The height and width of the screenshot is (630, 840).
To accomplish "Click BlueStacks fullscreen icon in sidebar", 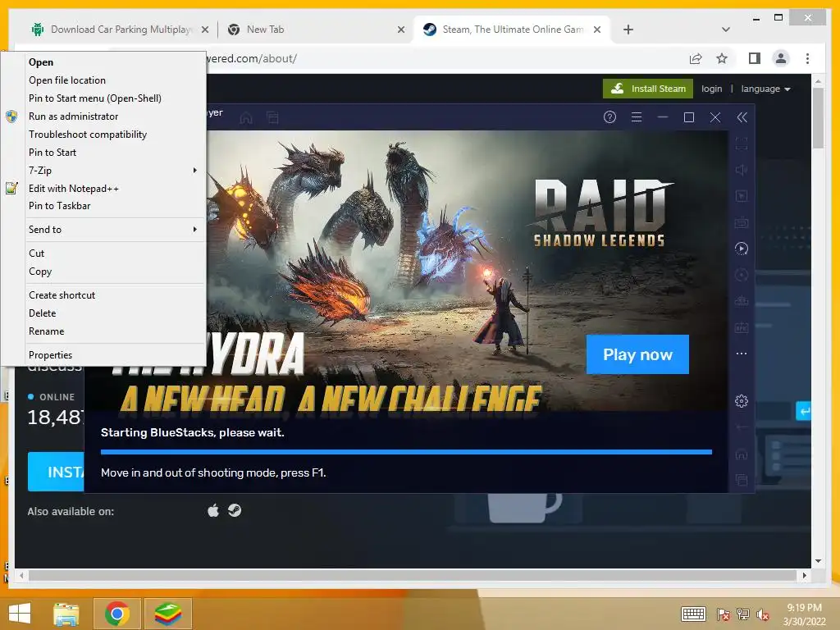I will [742, 144].
